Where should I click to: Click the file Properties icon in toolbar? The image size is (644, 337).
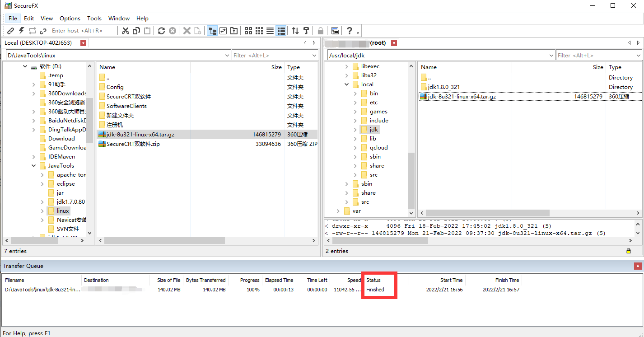click(x=197, y=31)
